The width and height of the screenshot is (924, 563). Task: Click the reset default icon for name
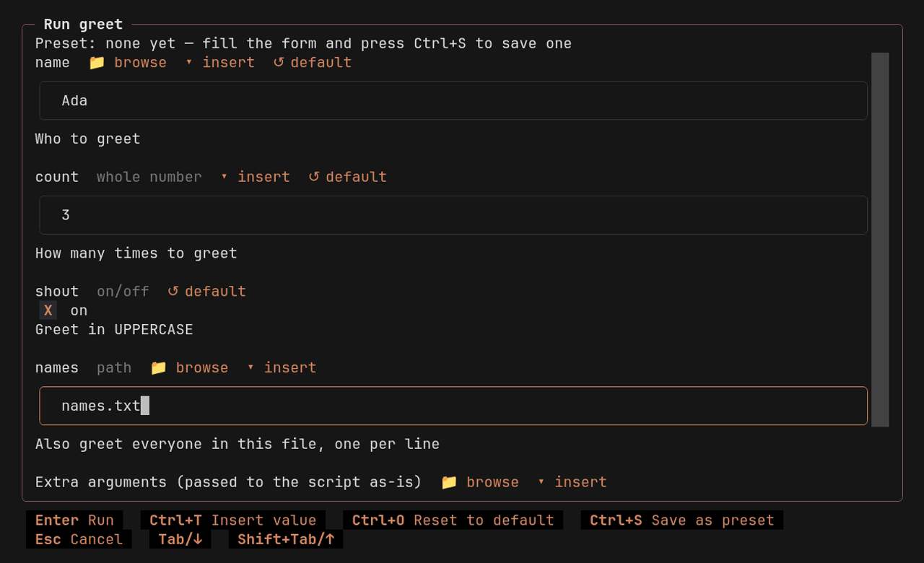(x=279, y=63)
